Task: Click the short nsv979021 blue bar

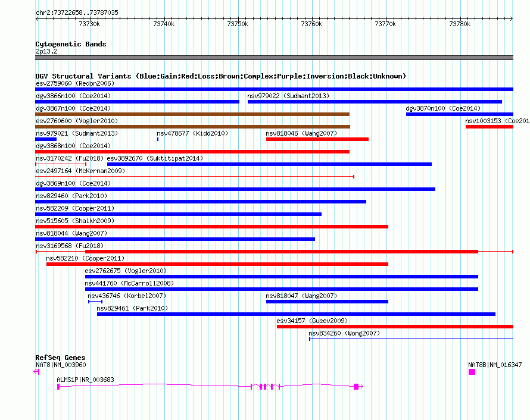Action: point(46,139)
